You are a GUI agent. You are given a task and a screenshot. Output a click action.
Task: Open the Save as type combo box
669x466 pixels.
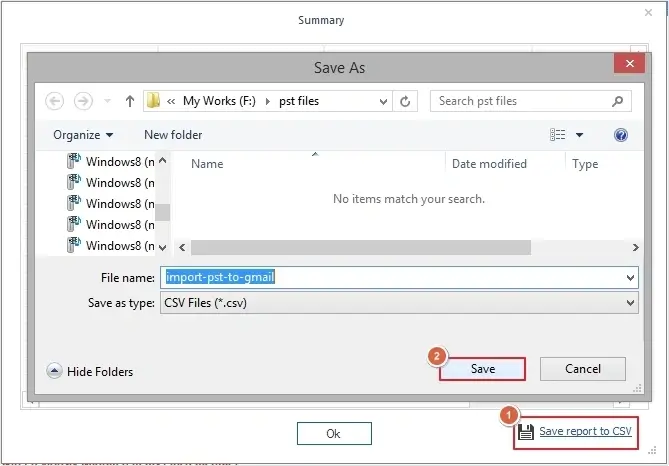399,303
